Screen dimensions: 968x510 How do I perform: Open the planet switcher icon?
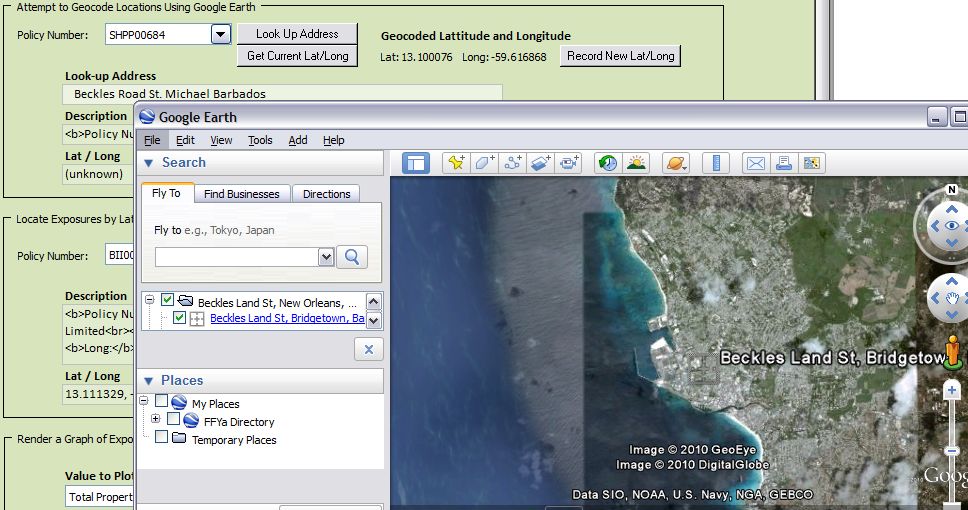click(676, 163)
